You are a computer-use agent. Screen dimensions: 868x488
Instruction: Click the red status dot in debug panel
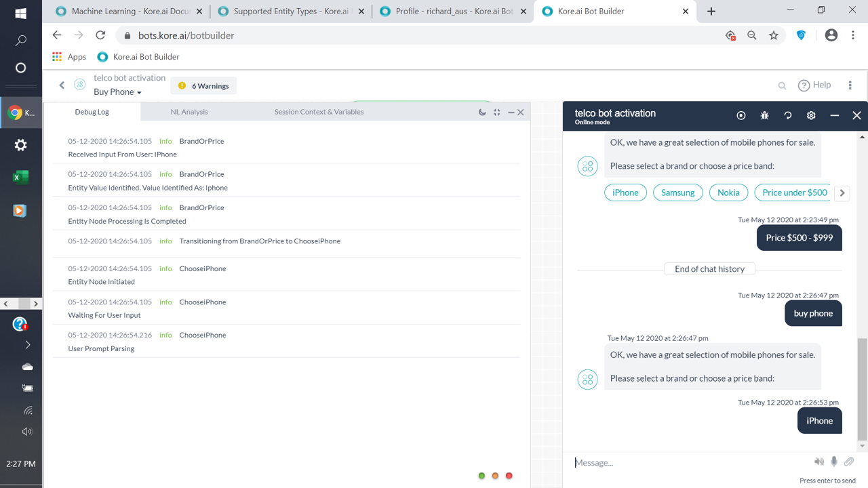click(x=509, y=476)
